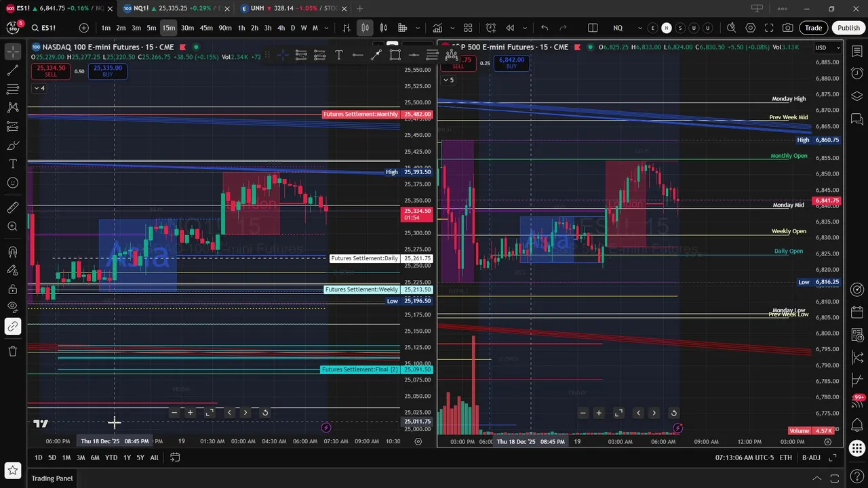
Task: Take a chart snapshot with camera
Action: click(788, 28)
